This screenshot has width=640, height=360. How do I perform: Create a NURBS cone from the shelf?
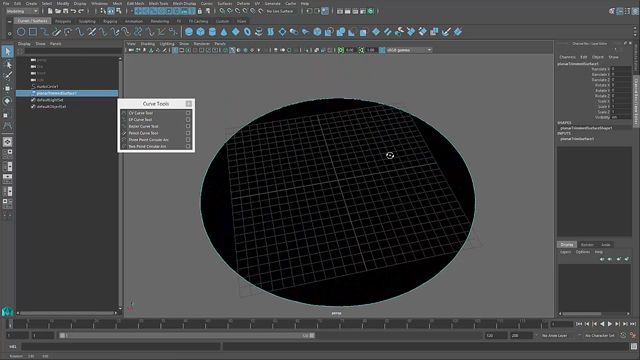[x=224, y=31]
